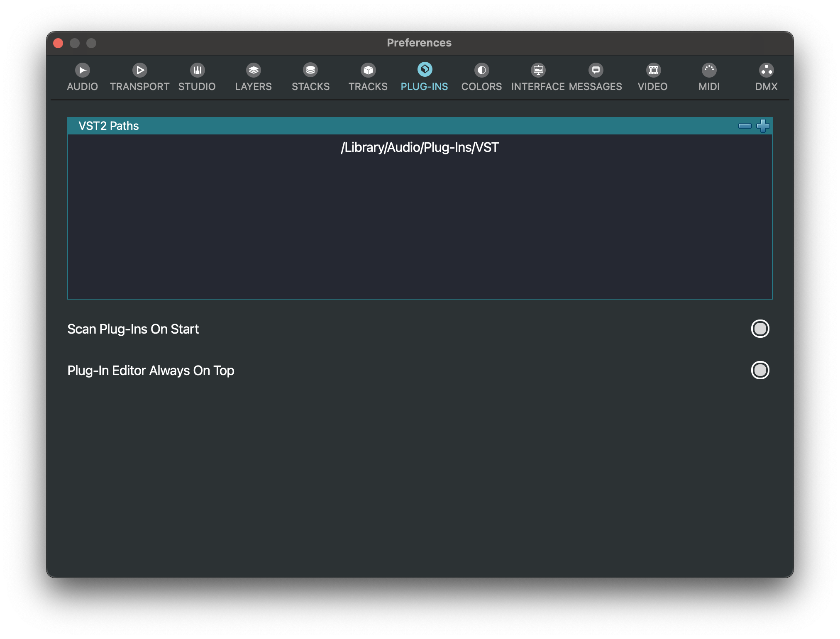Open the Colors contrast icon

(481, 70)
